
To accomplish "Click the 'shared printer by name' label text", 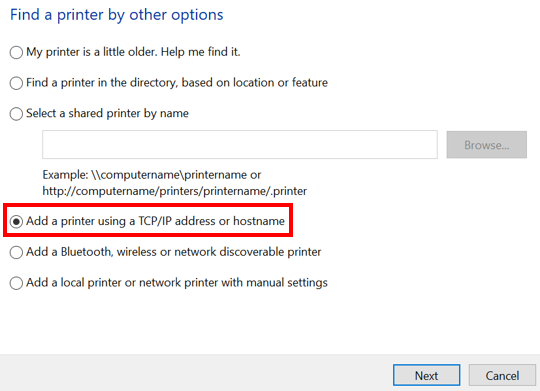I will tap(128, 114).
